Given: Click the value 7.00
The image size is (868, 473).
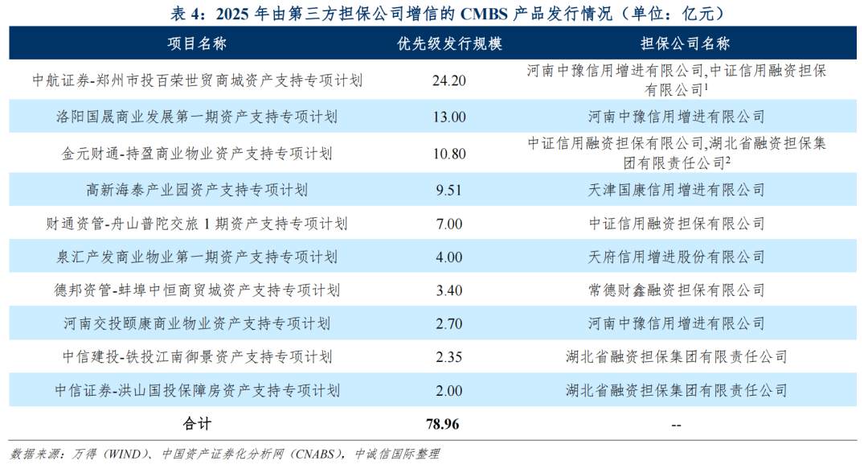Looking at the screenshot, I should 449,224.
